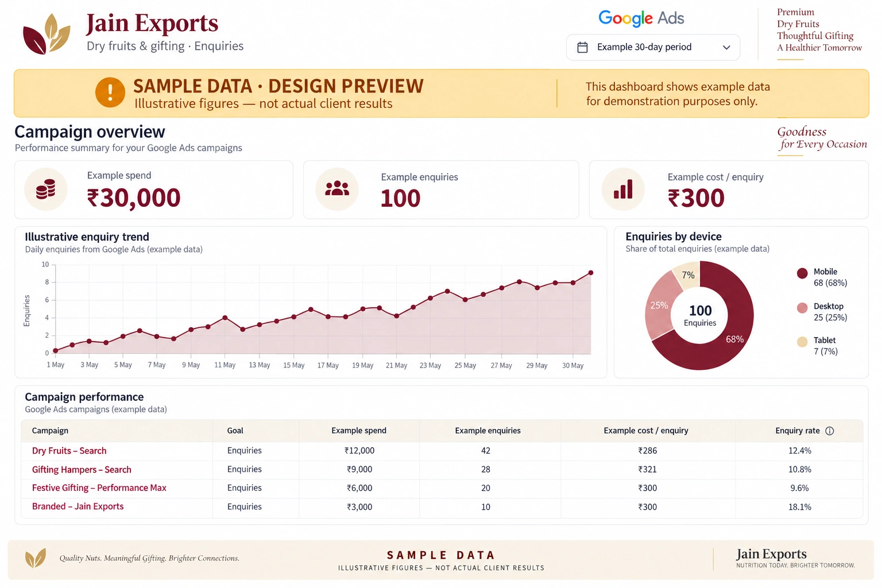Open the Branded – Jain Exports campaign
The width and height of the screenshot is (882, 588).
tap(78, 506)
